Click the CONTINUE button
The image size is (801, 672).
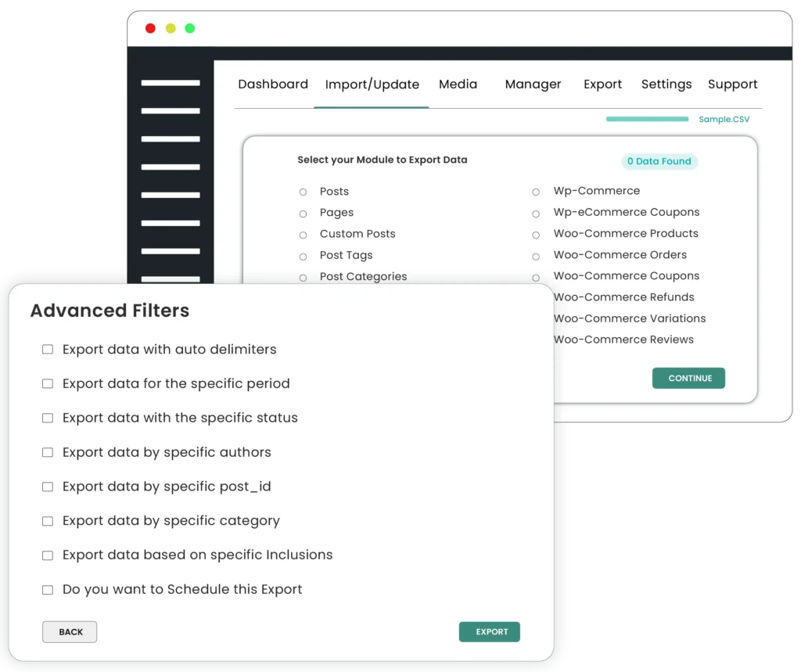pyautogui.click(x=688, y=378)
